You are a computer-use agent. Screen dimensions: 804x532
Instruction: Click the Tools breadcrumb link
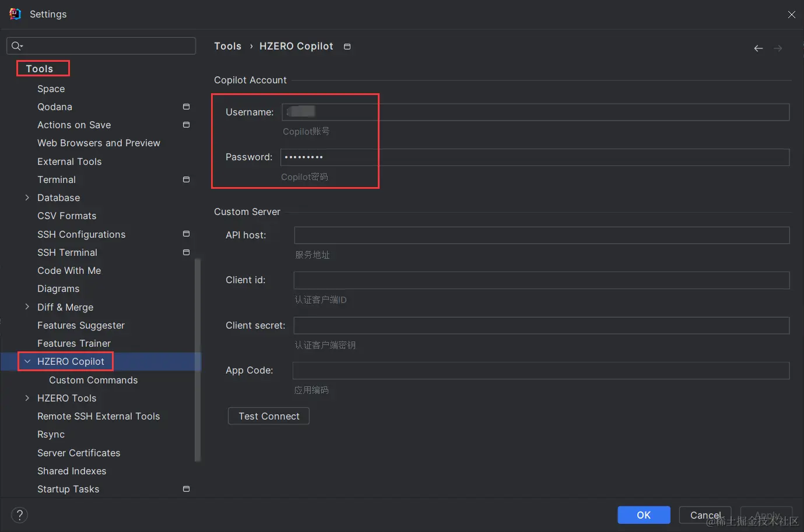(x=227, y=46)
